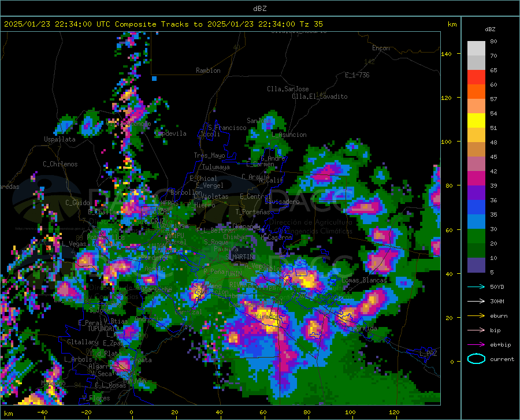Viewport: 520px width, 420px height.
Task: Click the C_Chilenos map label
Action: point(60,164)
